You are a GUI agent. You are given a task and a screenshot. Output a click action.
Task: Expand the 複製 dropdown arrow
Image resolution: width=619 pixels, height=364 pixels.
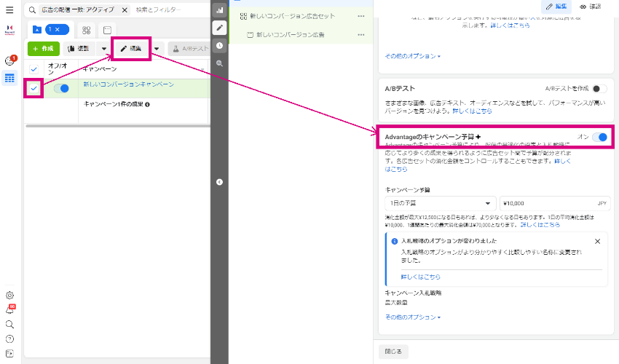pyautogui.click(x=104, y=49)
